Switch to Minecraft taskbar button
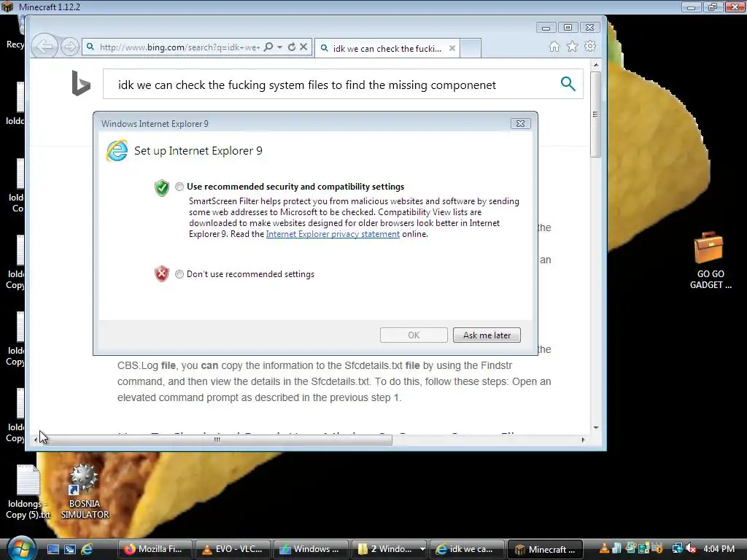Image resolution: width=747 pixels, height=560 pixels. pyautogui.click(x=545, y=549)
